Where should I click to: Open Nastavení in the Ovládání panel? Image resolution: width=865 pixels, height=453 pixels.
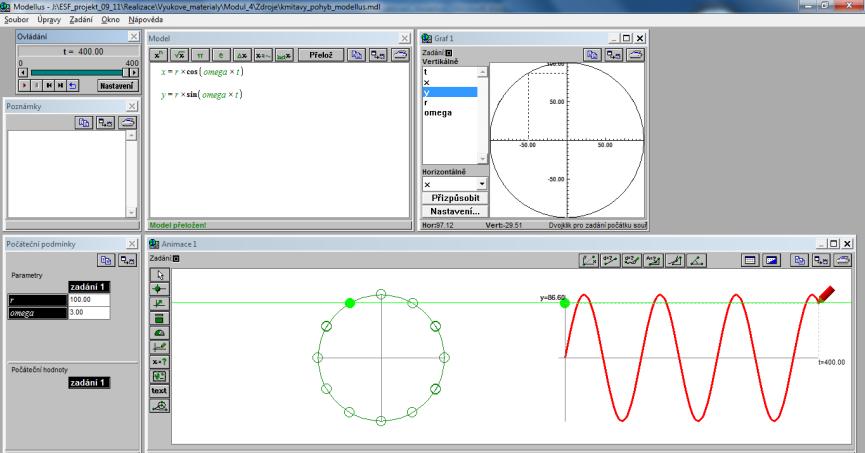[116, 86]
